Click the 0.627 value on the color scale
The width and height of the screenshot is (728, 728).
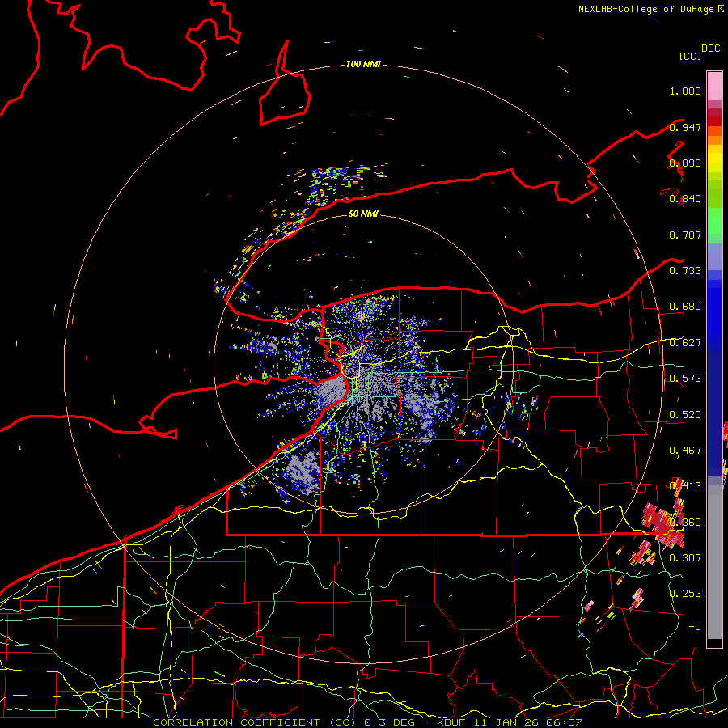(685, 343)
